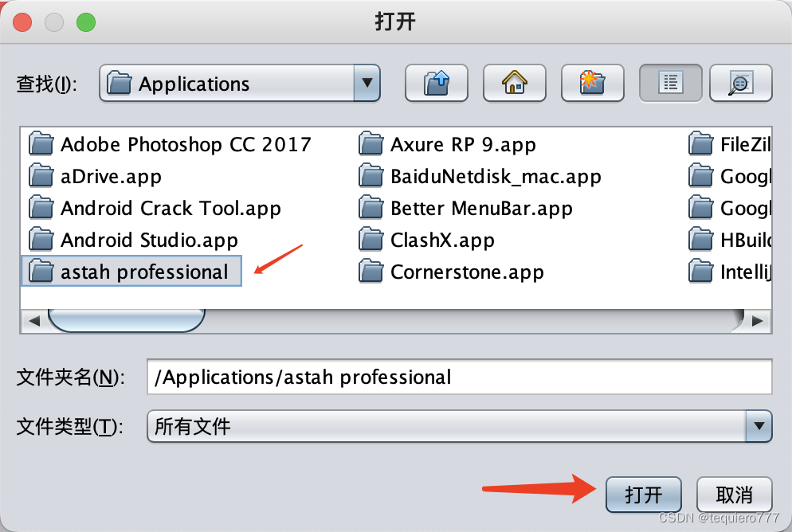Choose Android Crack Tool.app
This screenshot has width=792, height=532.
pyautogui.click(x=155, y=208)
